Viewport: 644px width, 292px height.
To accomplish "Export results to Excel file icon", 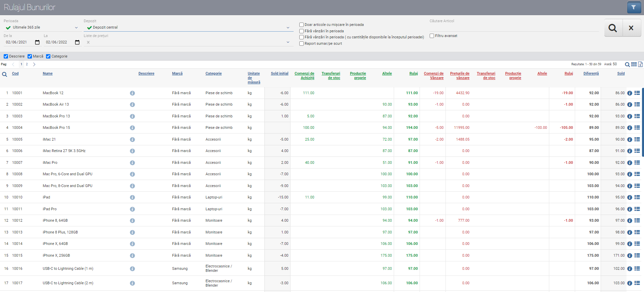I will click(x=640, y=64).
